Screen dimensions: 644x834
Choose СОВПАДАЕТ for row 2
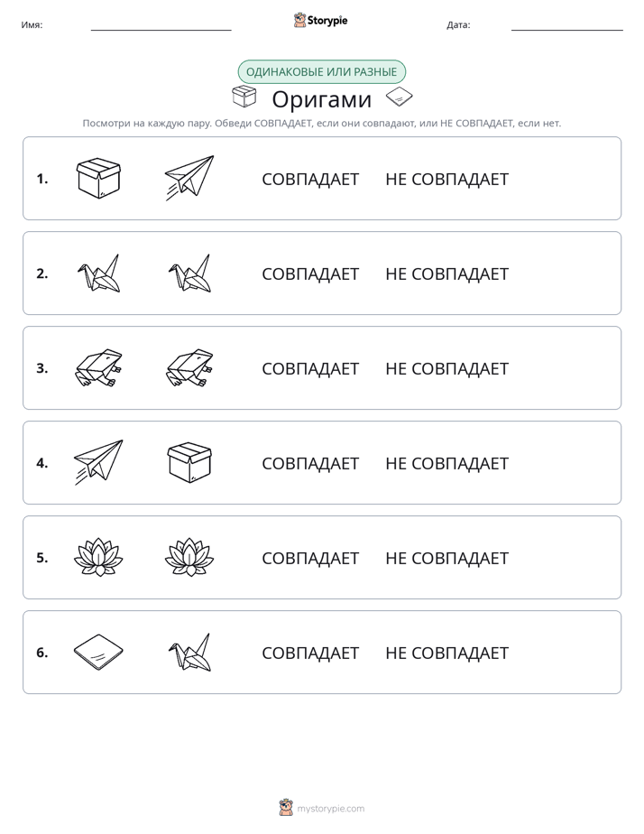[310, 273]
